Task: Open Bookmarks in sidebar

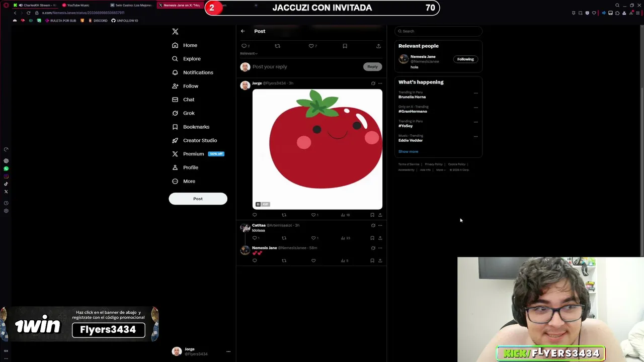Action: [191, 127]
